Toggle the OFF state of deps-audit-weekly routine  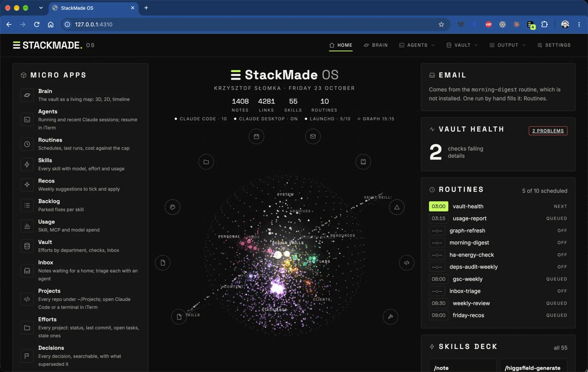coord(562,267)
